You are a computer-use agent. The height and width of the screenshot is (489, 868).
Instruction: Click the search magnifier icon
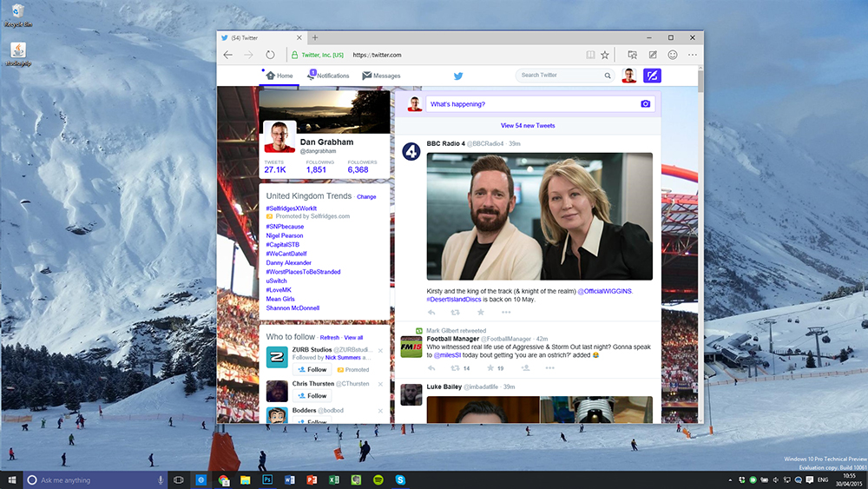[608, 76]
